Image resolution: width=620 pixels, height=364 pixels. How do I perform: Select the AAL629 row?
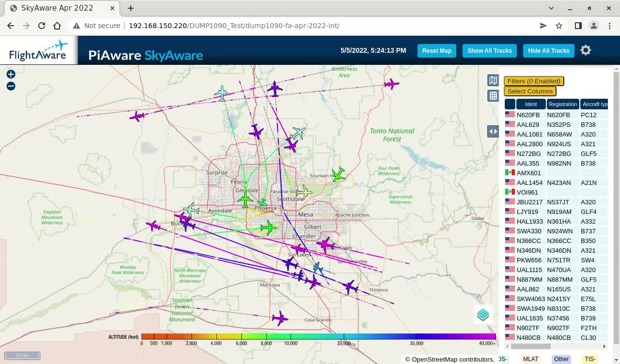point(556,124)
